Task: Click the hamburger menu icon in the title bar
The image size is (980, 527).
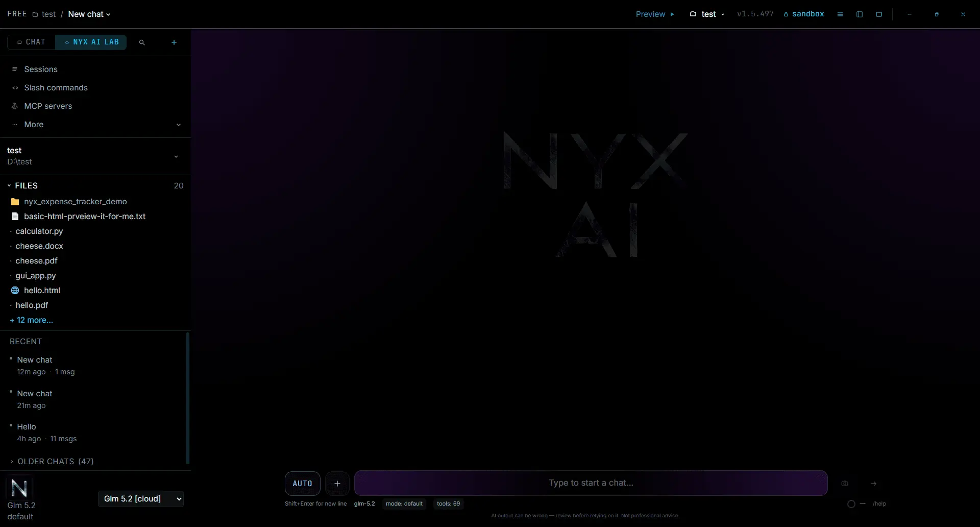Action: [840, 14]
